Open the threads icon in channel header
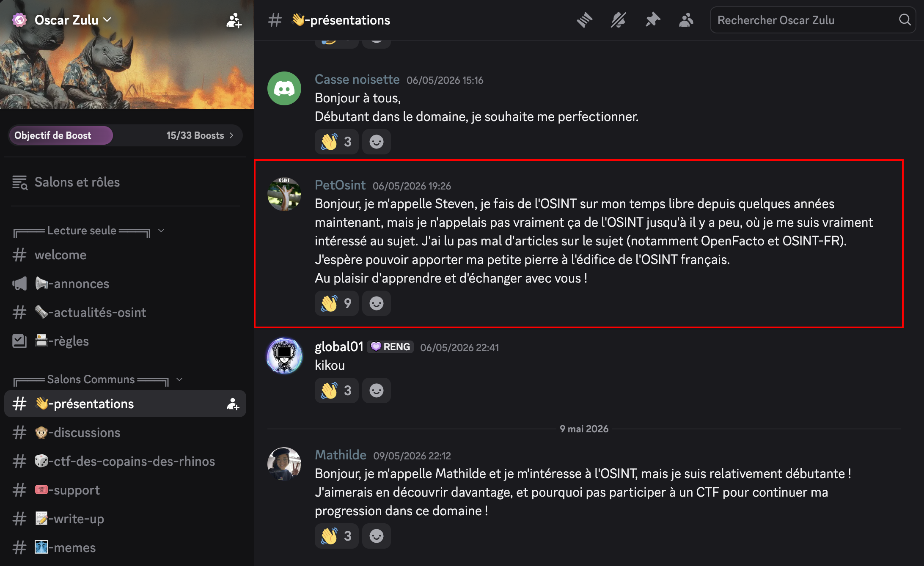 (584, 20)
